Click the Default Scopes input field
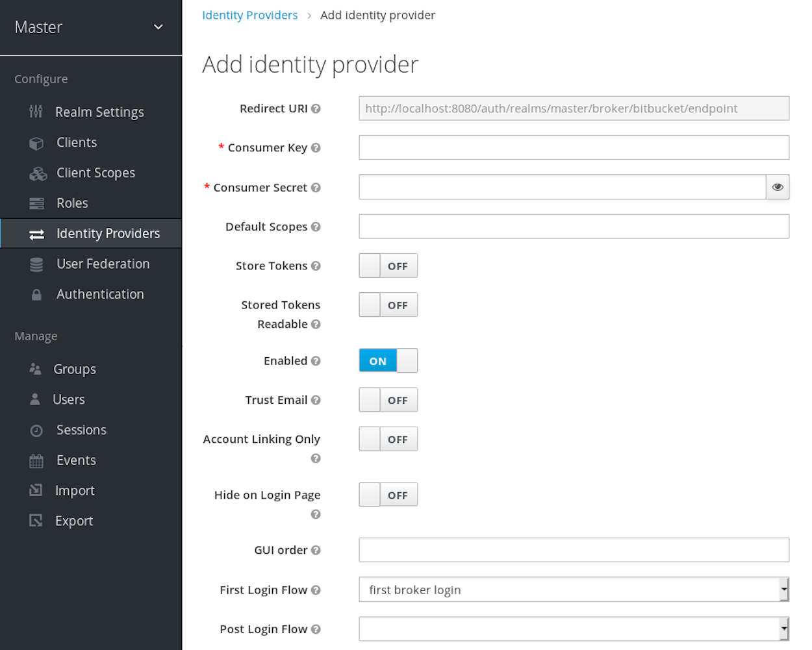The width and height of the screenshot is (812, 650). [x=574, y=227]
